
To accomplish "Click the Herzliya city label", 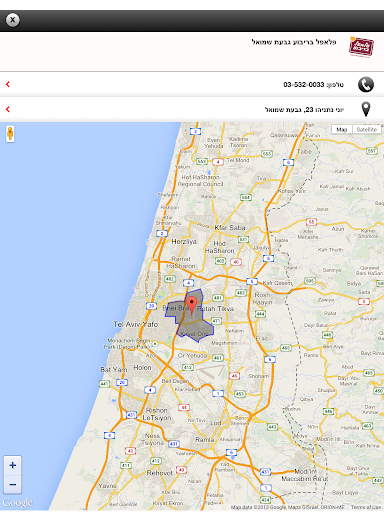I will click(x=184, y=242).
